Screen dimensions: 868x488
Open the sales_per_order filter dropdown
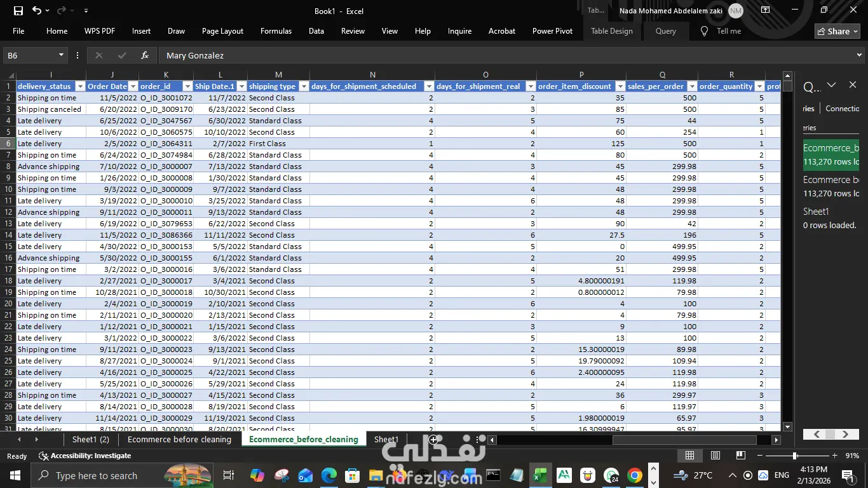(x=692, y=86)
